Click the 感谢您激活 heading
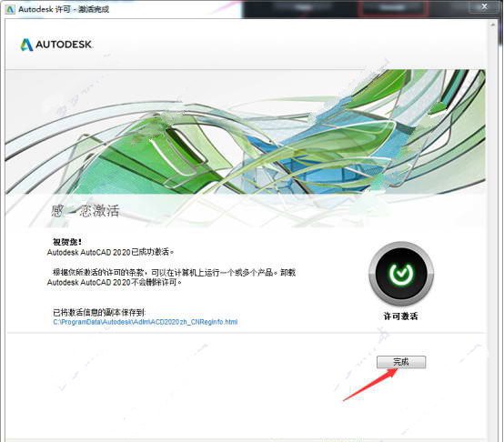The image size is (504, 442). (x=86, y=211)
